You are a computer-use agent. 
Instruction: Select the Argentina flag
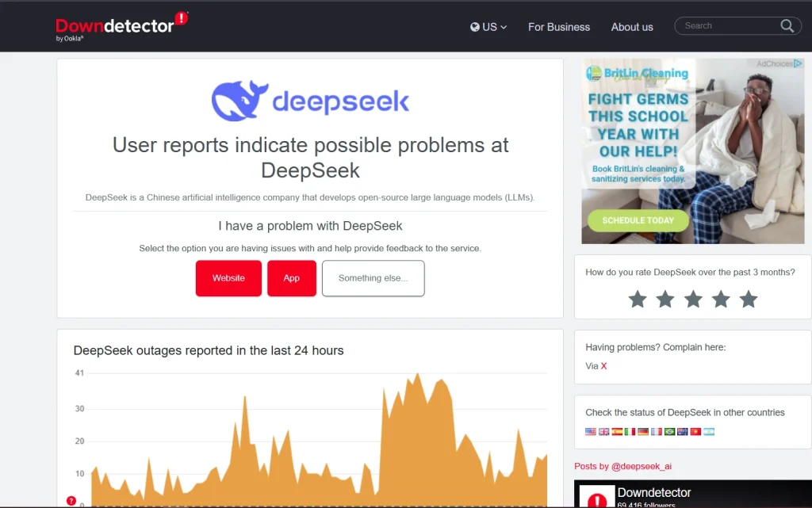pyautogui.click(x=709, y=431)
